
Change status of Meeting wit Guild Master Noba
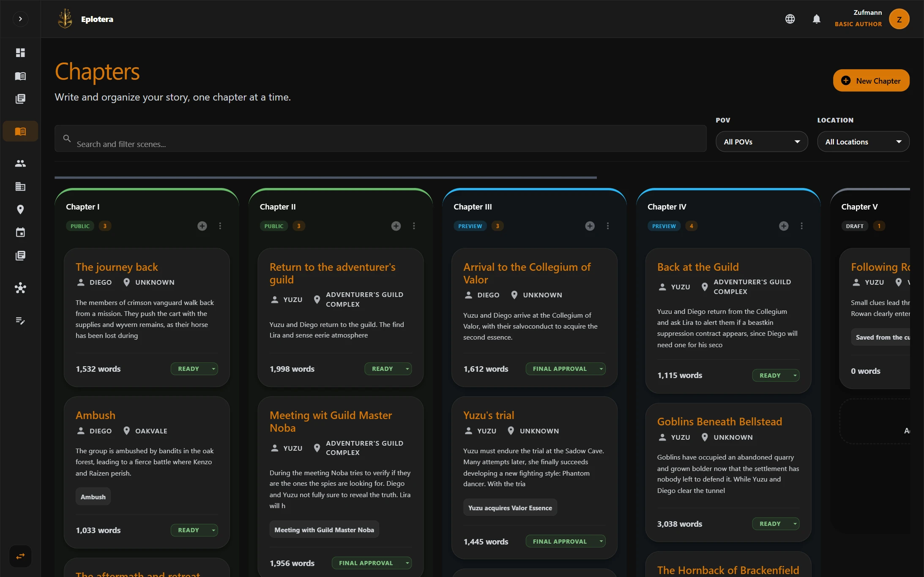372,563
